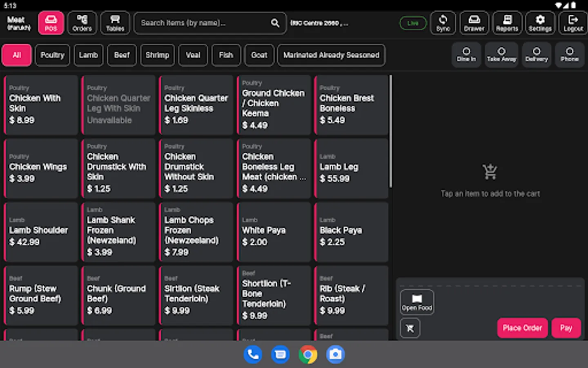Screen dimensions: 588x368
Task: Click the search items by name field
Action: (x=210, y=23)
